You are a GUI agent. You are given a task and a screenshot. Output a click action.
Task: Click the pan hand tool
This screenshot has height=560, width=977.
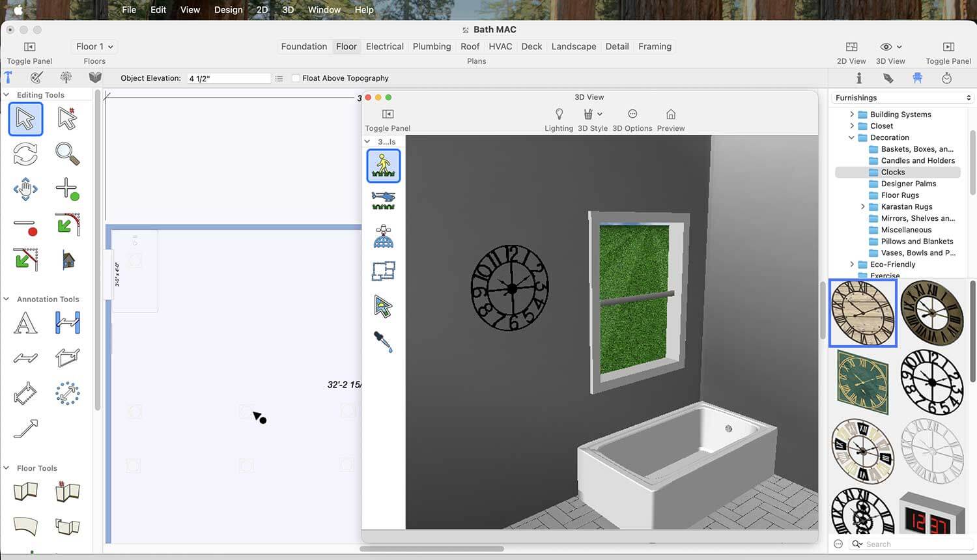point(25,189)
